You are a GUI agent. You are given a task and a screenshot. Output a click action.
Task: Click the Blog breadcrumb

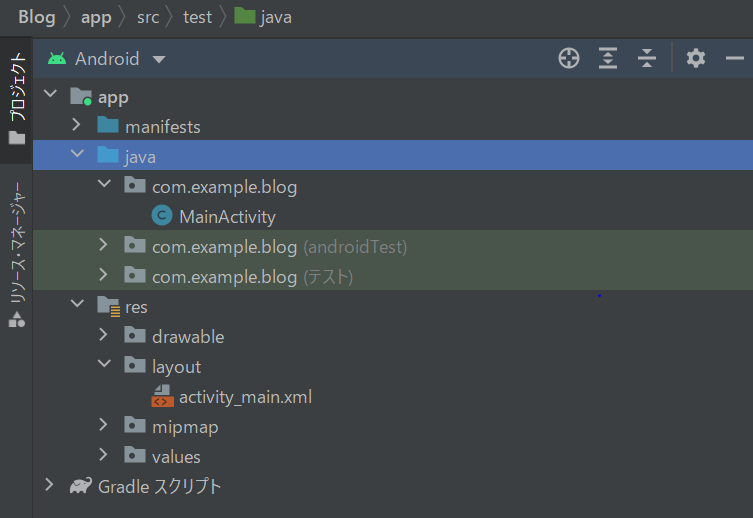(x=36, y=17)
